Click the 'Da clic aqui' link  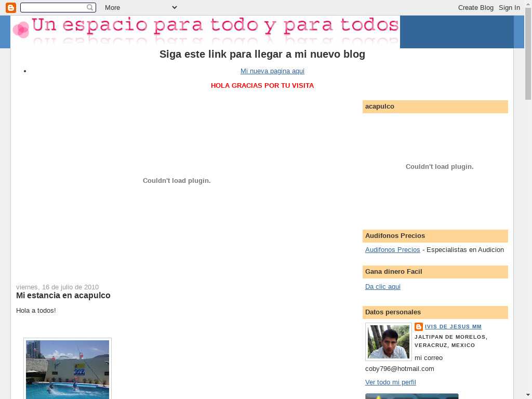(382, 287)
